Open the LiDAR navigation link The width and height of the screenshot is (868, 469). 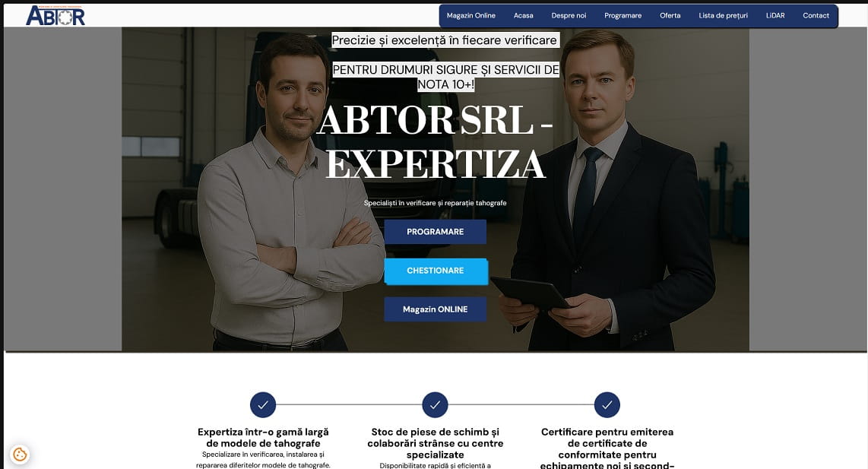[775, 15]
